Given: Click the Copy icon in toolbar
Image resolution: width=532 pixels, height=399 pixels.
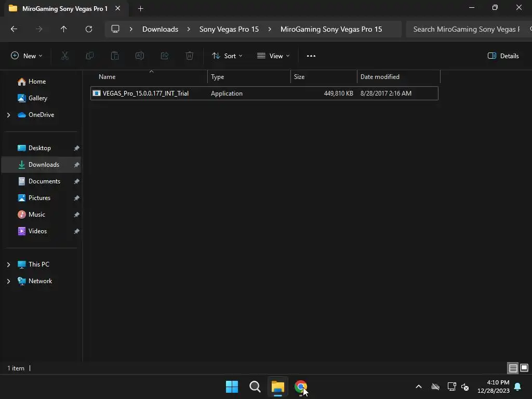Looking at the screenshot, I should pos(90,56).
